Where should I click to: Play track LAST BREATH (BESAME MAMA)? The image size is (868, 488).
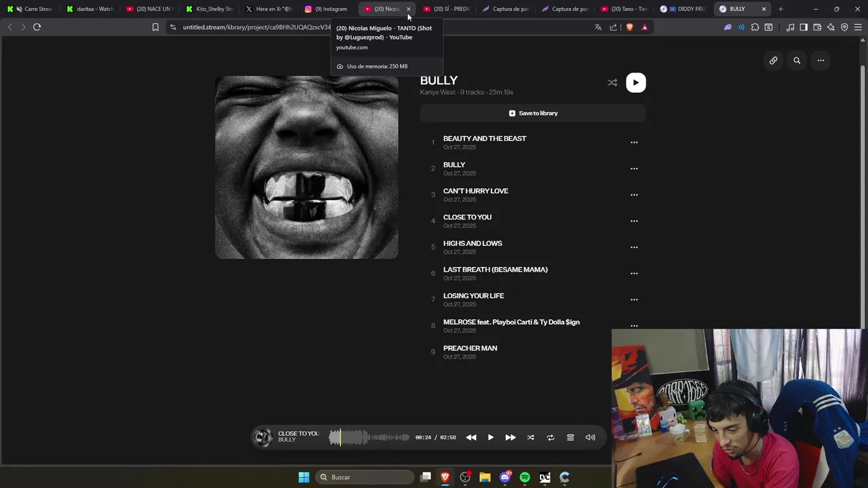pos(495,270)
